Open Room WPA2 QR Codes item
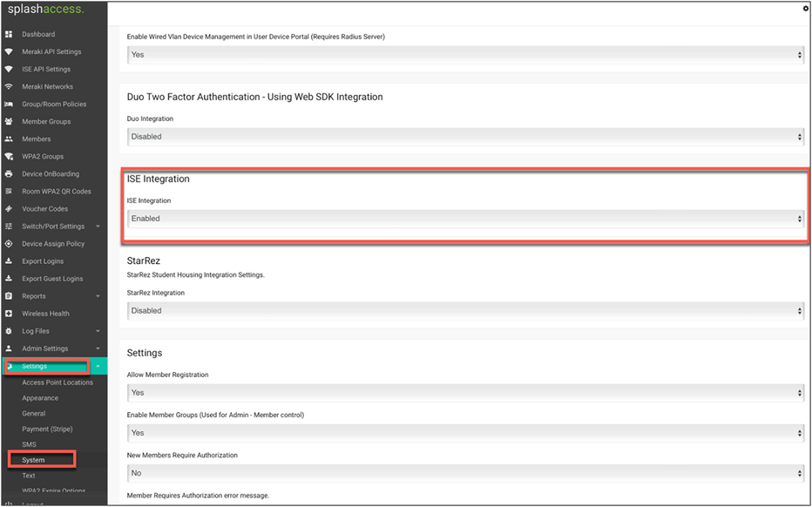Image resolution: width=812 pixels, height=507 pixels. (56, 191)
